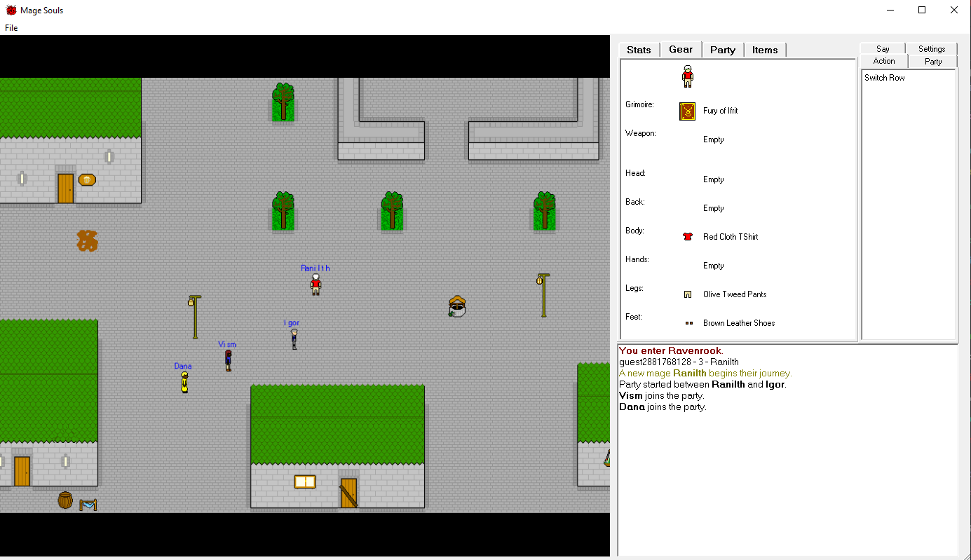Click the 'Party started between' log message
This screenshot has height=560, width=971.
(702, 384)
